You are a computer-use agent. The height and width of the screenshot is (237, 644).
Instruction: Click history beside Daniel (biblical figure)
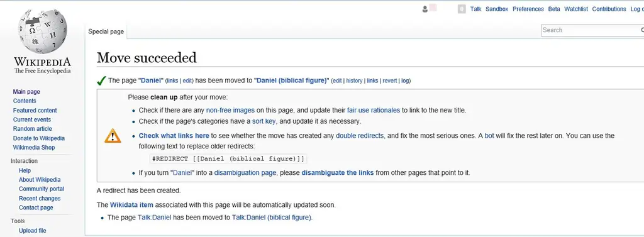point(354,81)
